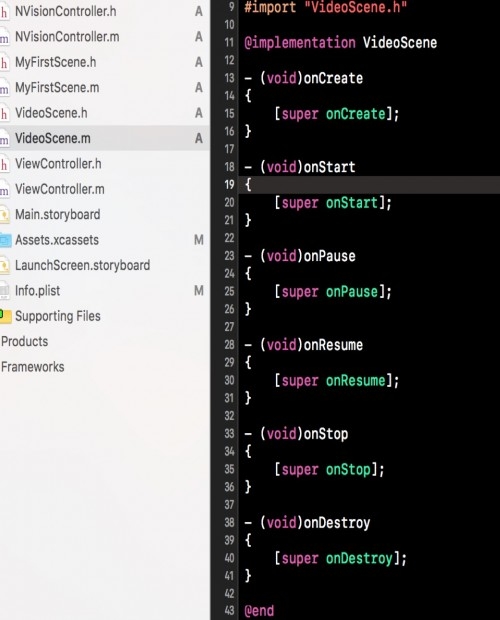Click the onCreate method declaration
500x620 pixels.
click(304, 78)
